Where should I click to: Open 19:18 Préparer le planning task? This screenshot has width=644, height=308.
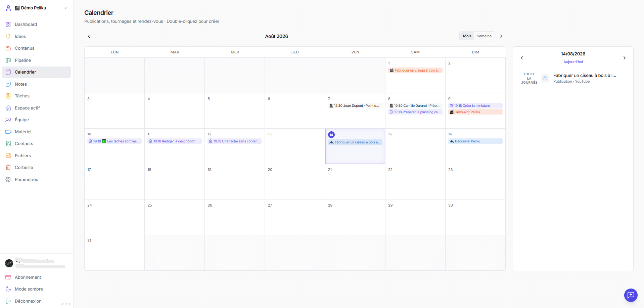tap(415, 112)
